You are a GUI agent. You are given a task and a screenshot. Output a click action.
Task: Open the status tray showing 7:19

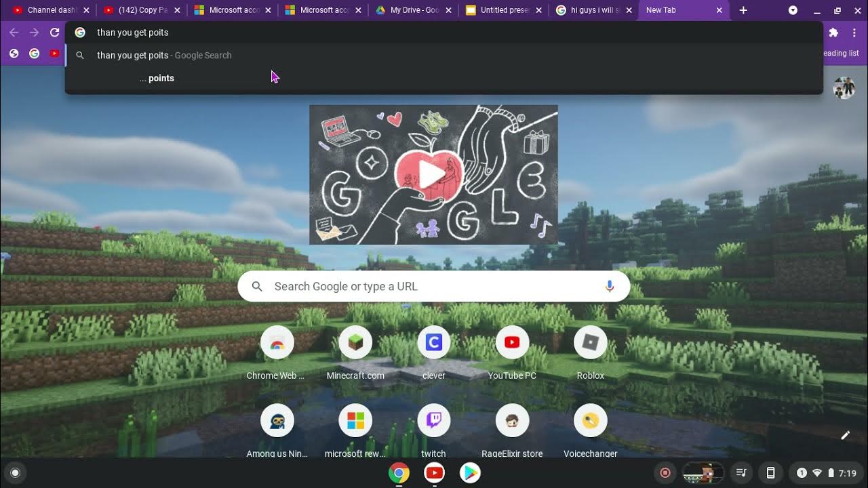(825, 473)
